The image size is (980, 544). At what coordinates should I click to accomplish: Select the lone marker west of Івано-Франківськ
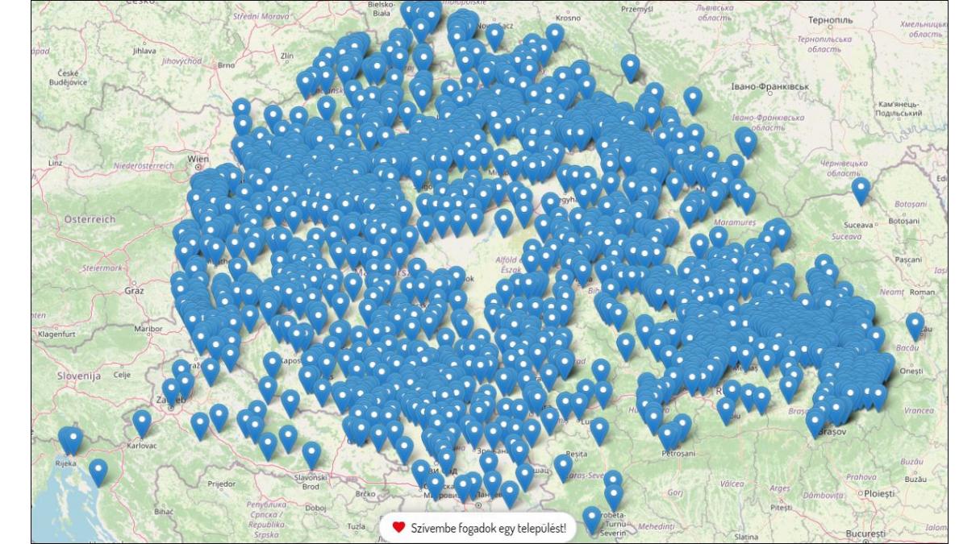[693, 99]
